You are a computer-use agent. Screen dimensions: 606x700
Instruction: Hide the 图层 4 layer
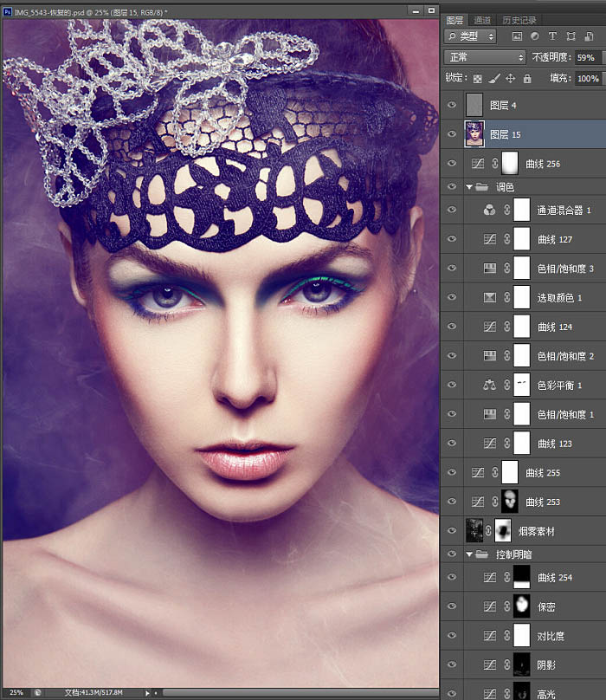[450, 105]
